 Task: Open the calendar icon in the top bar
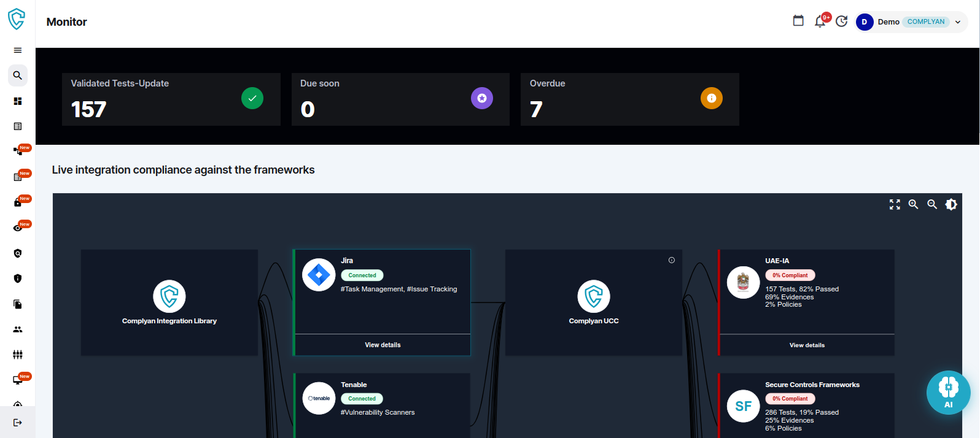[x=798, y=21]
